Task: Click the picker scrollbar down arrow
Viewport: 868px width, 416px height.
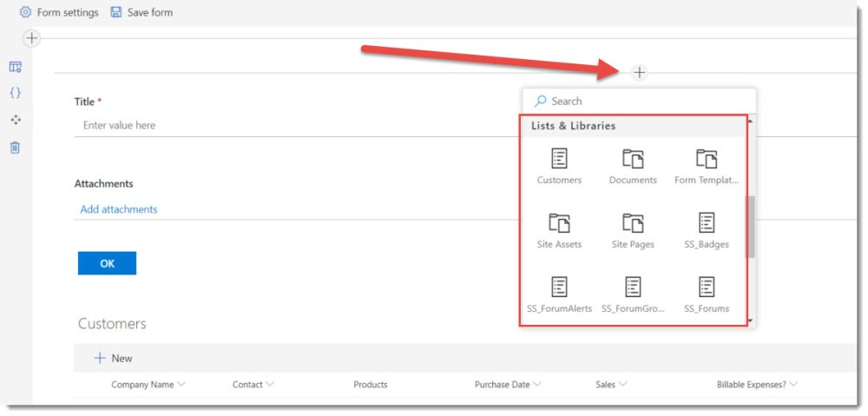Action: [x=750, y=321]
